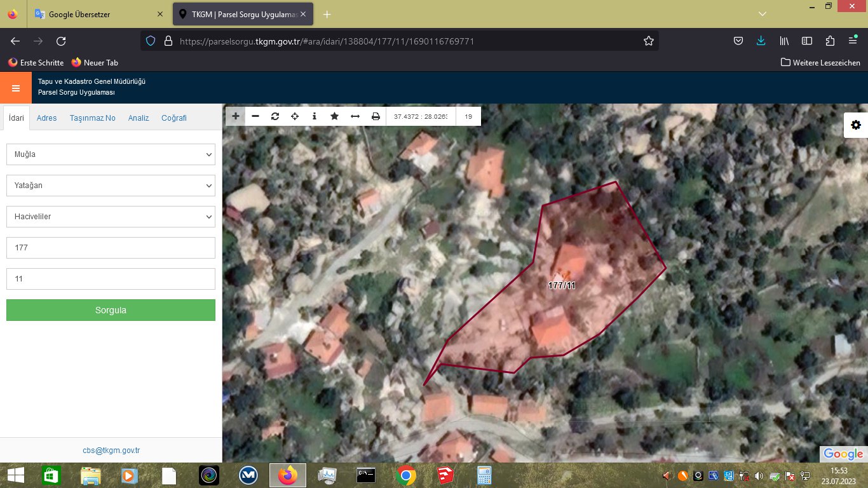The height and width of the screenshot is (488, 868).
Task: Expand the Muğla province dropdown
Action: [x=111, y=154]
